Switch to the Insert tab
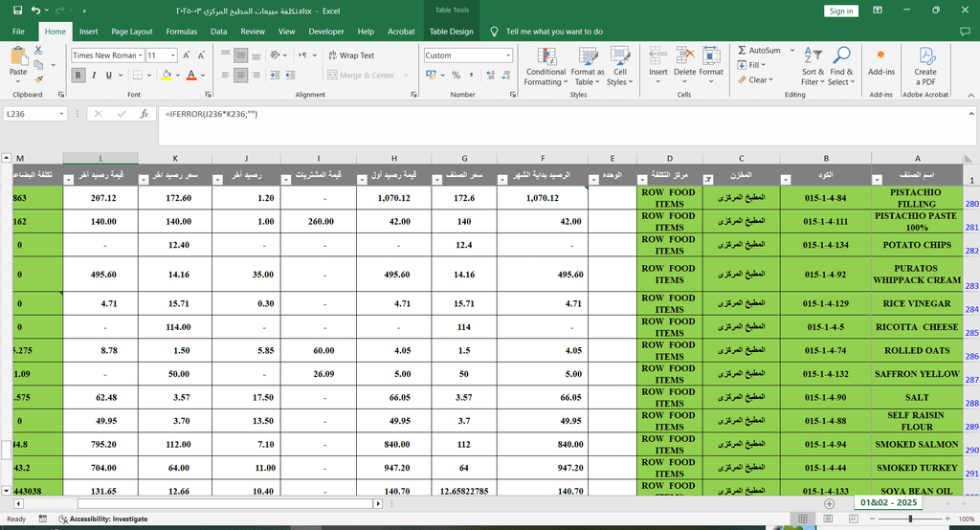This screenshot has width=980, height=530. 89,32
